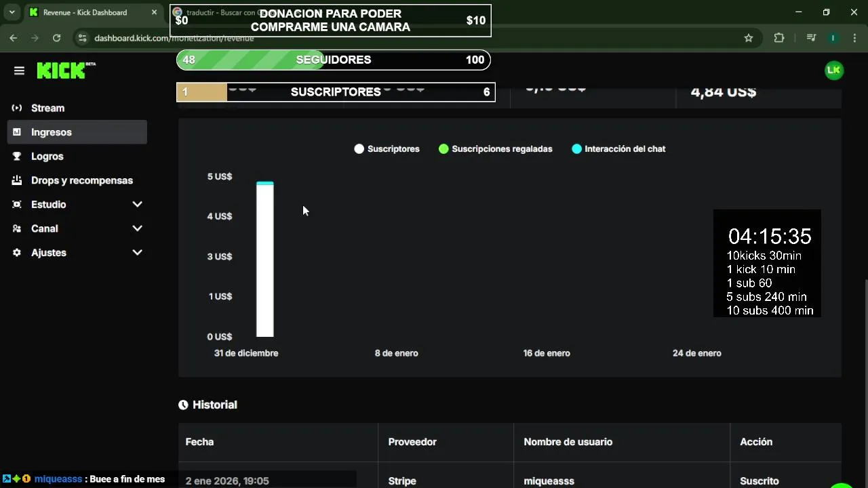Click the 8 de enero axis label
868x488 pixels.
coord(397,353)
